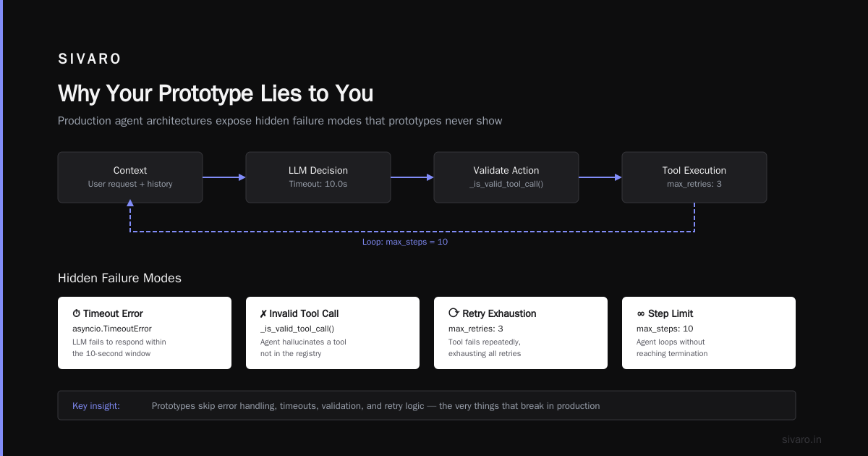Screen dimensions: 868x456
Task: Click the stopwatch icon beside Timeout Error
Action: [x=76, y=314]
